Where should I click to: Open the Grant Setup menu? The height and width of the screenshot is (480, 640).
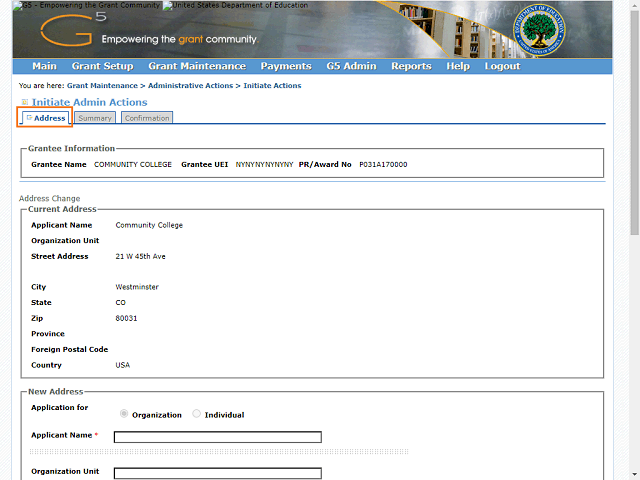click(102, 67)
